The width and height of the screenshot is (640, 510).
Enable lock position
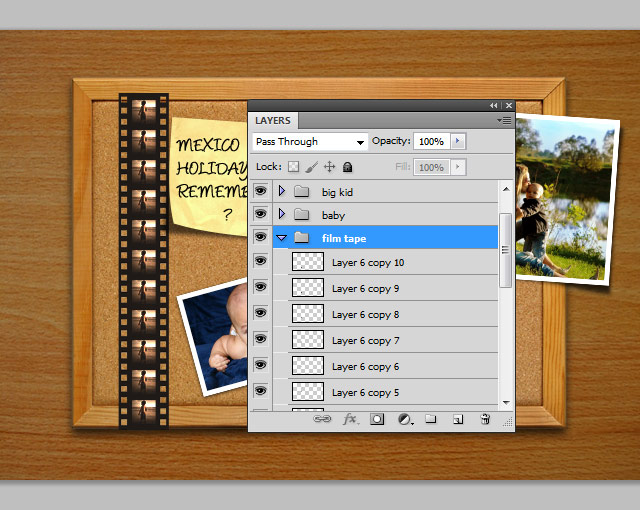[329, 167]
